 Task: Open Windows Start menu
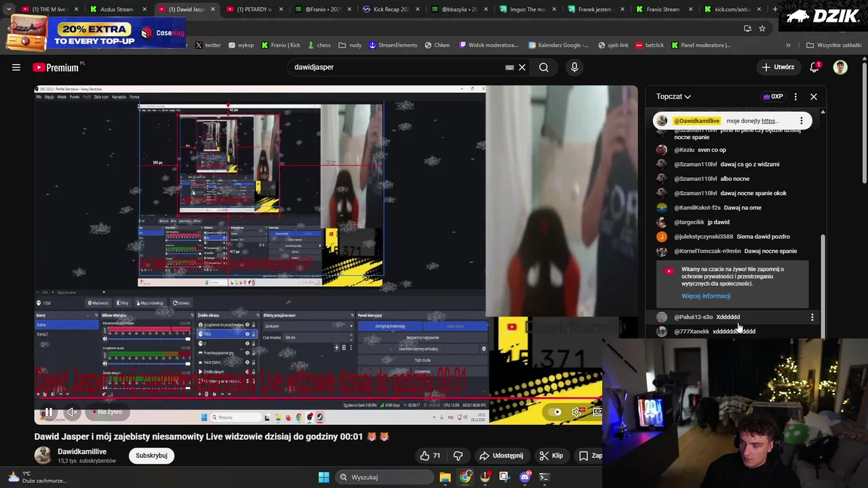[x=323, y=477]
